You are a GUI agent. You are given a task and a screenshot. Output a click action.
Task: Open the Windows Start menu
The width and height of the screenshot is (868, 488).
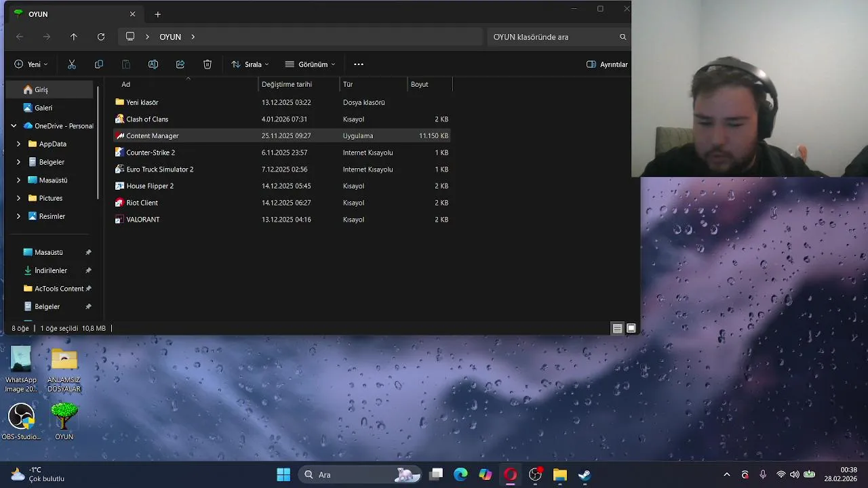click(283, 474)
